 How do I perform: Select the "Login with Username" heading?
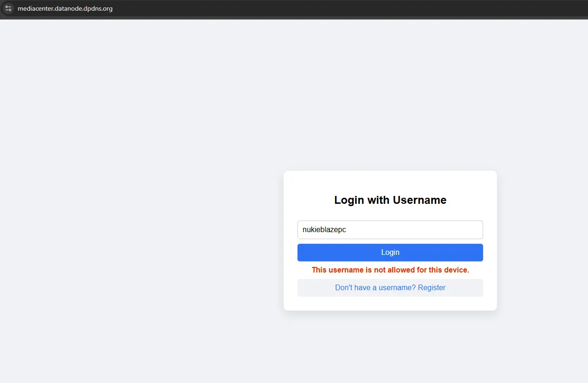pyautogui.click(x=390, y=200)
